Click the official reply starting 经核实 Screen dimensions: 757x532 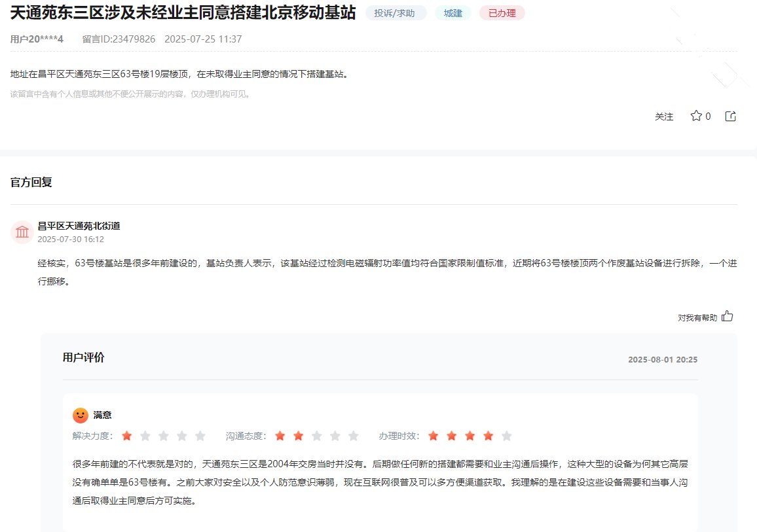click(387, 272)
